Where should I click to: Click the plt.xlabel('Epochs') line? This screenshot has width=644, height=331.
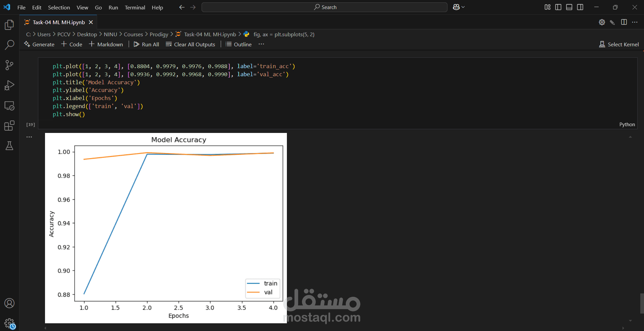coord(85,98)
